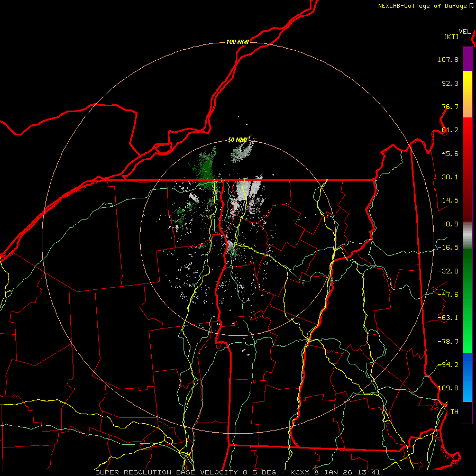Select the 107.8 legend value
This screenshot has height=476, width=476.
pos(448,59)
